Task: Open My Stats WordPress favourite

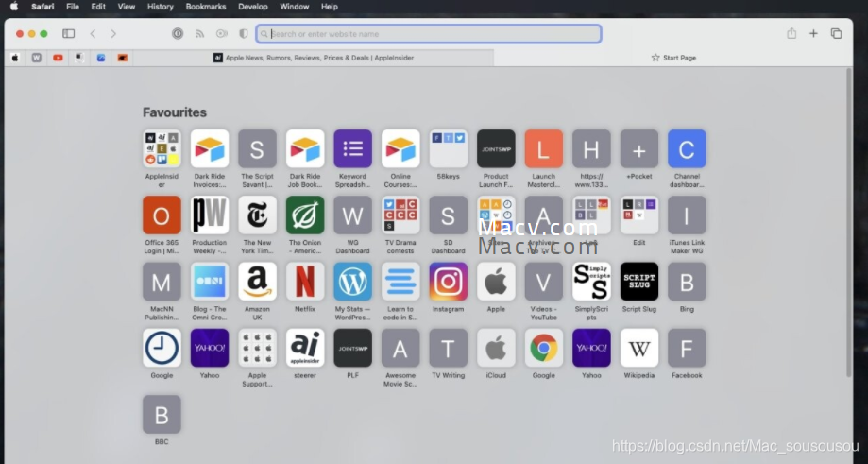Action: click(352, 282)
